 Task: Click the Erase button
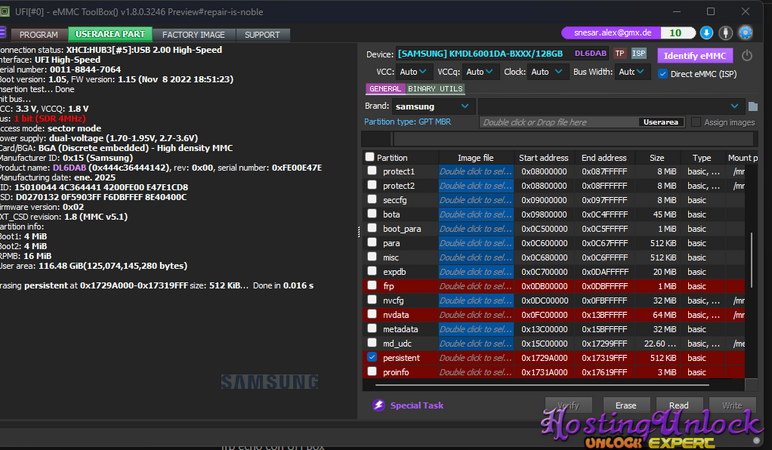[x=625, y=405]
